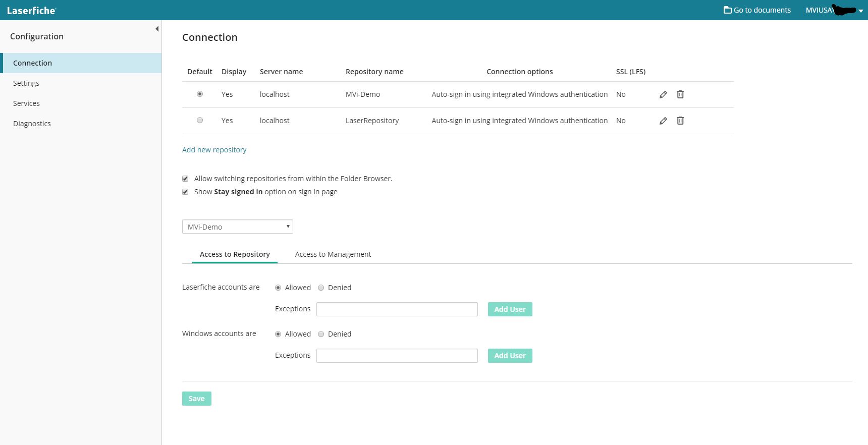This screenshot has width=868, height=445.
Task: Edit the MVi-Demo repository connection
Action: [663, 94]
